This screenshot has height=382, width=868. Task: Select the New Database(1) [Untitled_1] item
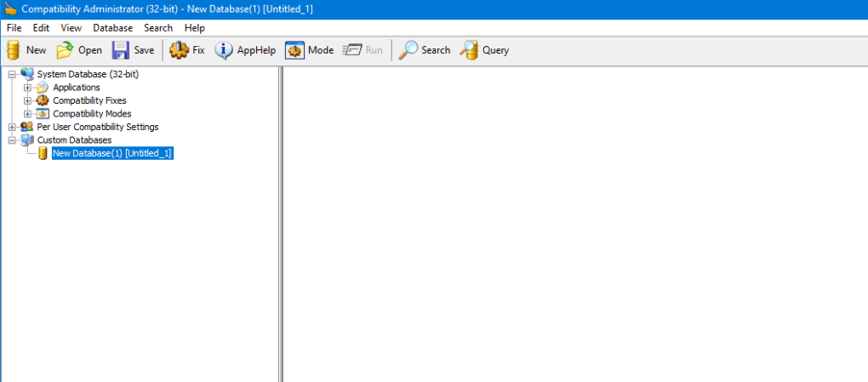(x=112, y=153)
